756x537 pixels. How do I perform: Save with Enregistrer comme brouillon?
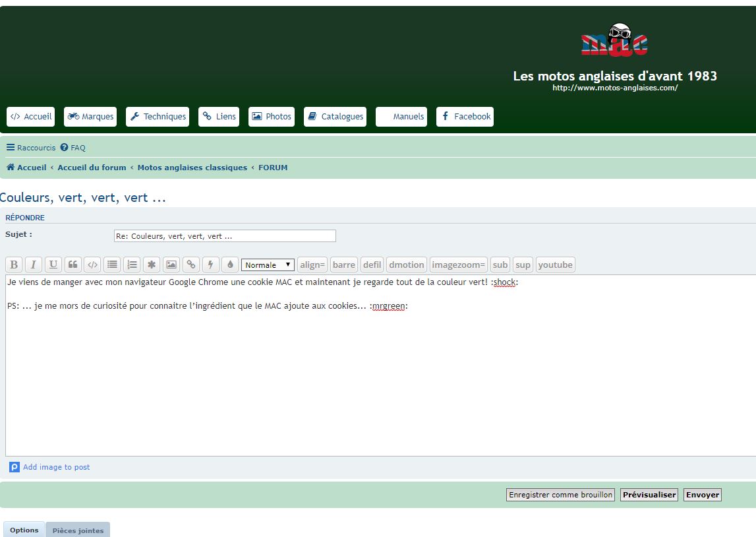click(560, 495)
